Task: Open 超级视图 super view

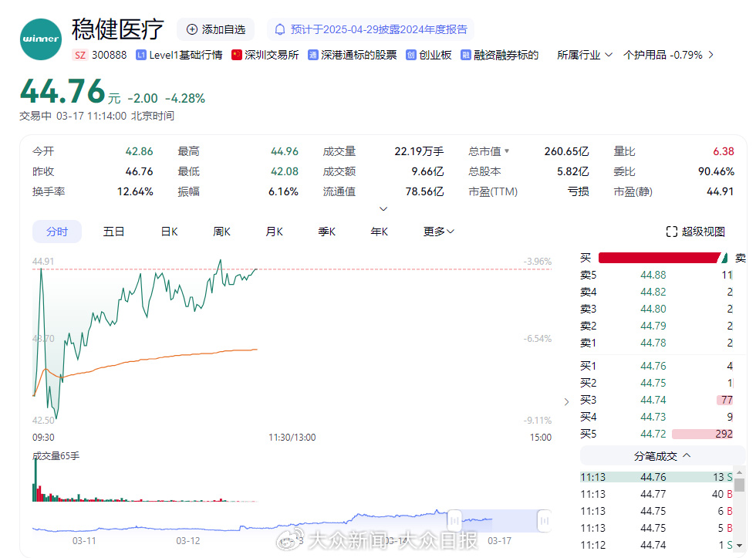Action: 695,232
